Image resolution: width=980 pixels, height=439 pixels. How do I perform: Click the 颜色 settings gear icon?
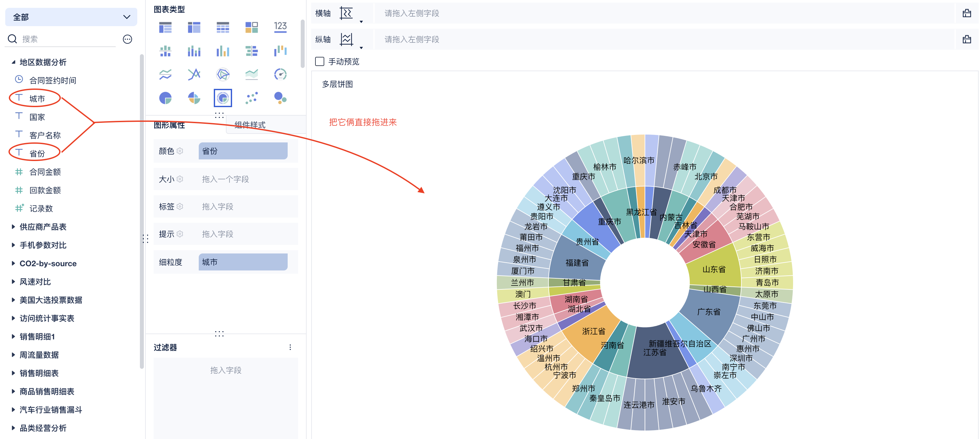[180, 151]
